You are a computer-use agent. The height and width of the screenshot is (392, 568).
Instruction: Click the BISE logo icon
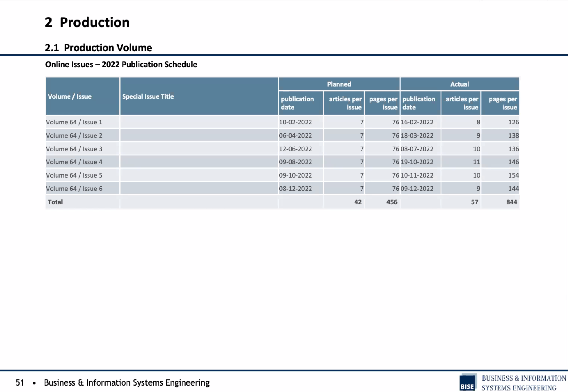pyautogui.click(x=468, y=382)
